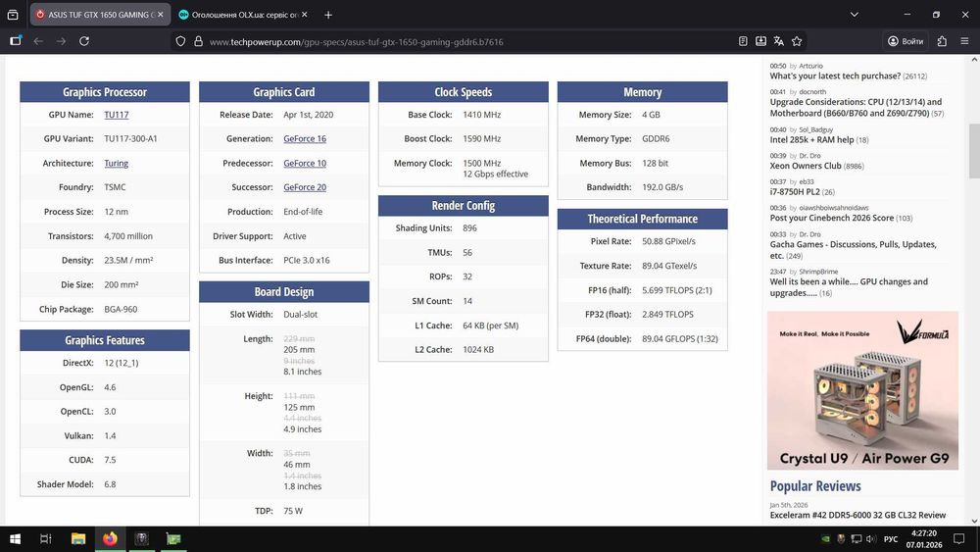Click the Crystal U9 / Air Power G9 ad
Image resolution: width=980 pixels, height=552 pixels.
tap(862, 390)
